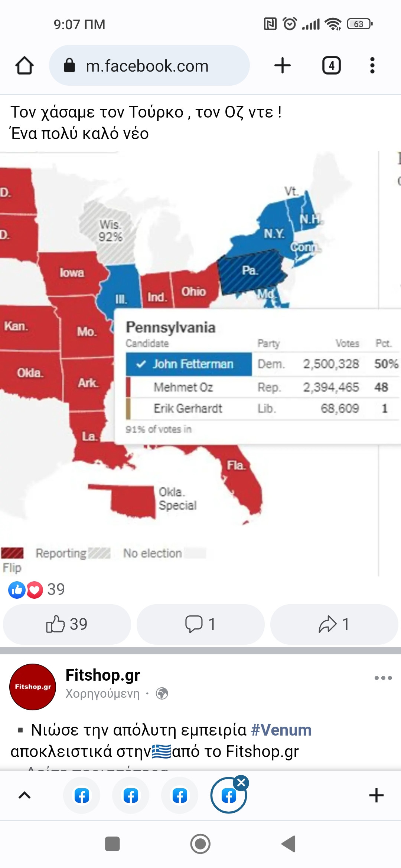Add a tab from the bottom strip plus

pyautogui.click(x=376, y=795)
